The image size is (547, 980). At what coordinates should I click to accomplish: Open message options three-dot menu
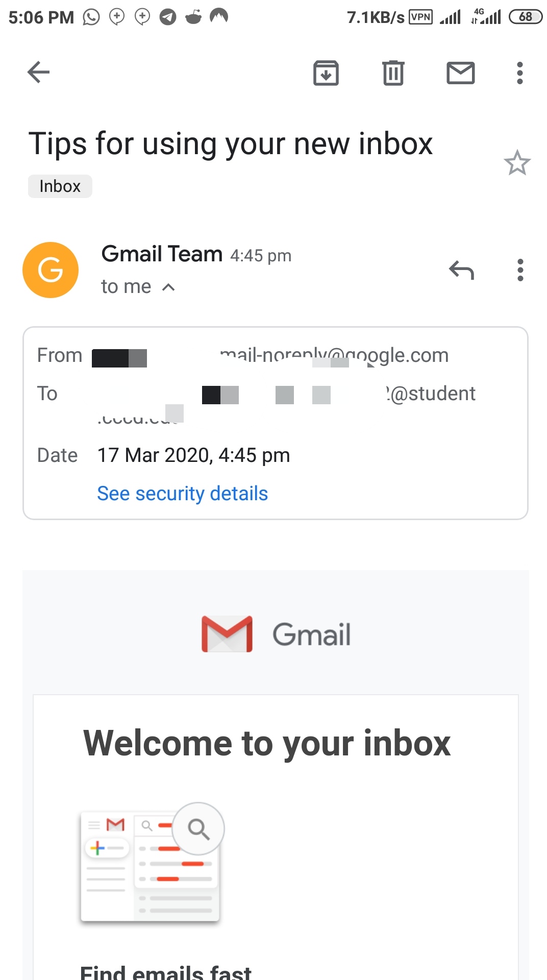(x=520, y=270)
